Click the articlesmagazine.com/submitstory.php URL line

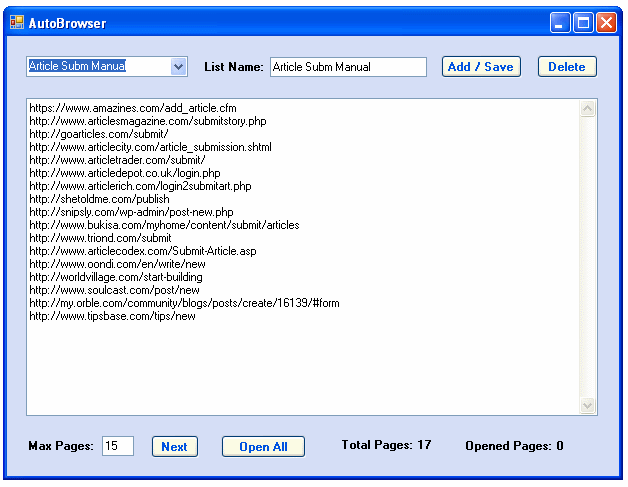148,121
